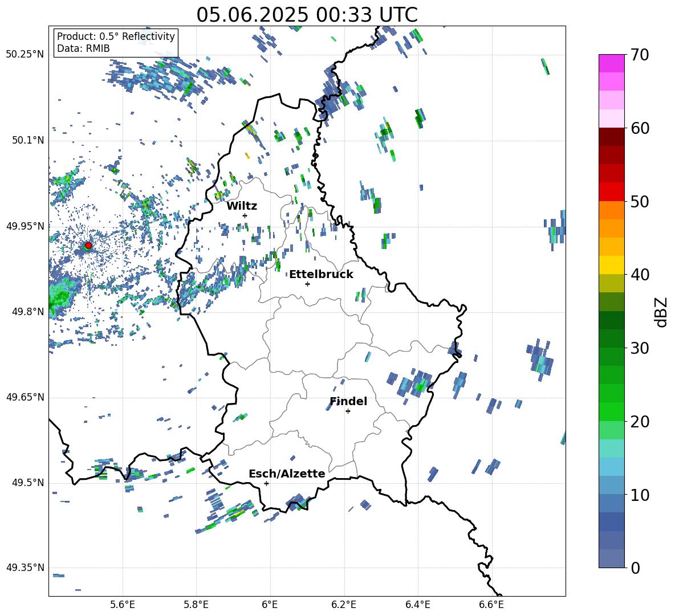Screen dimensions: 675x616
Task: Click the Product: 0.5° Reflectivity text
Action: 116,36
